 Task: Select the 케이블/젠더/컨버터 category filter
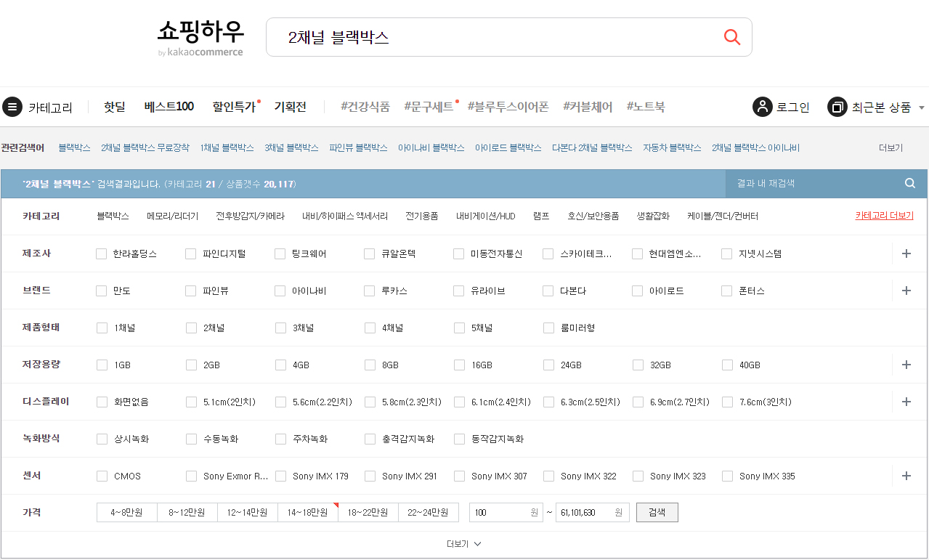tap(723, 216)
